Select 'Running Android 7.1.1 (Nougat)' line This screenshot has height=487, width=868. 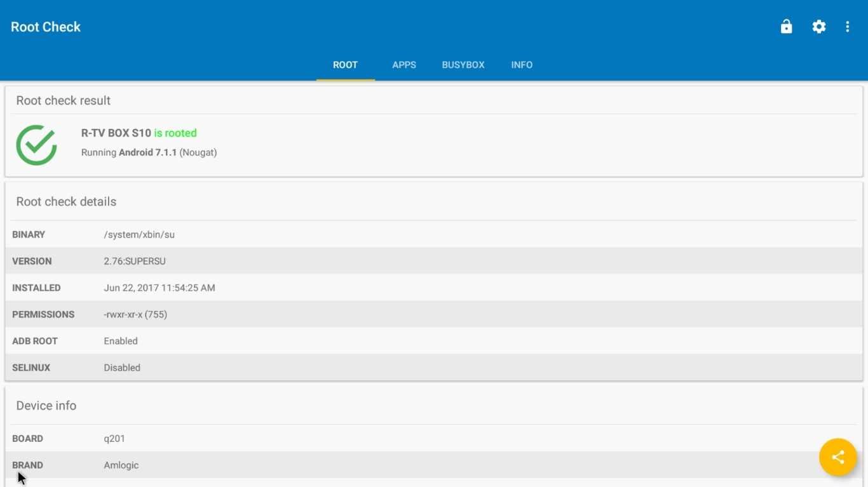[x=149, y=152]
